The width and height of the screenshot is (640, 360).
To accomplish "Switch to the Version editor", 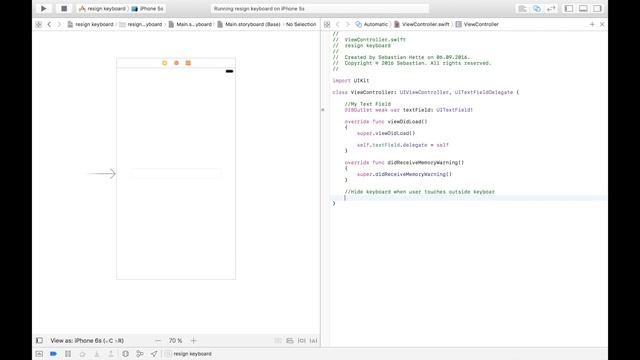I will click(551, 9).
